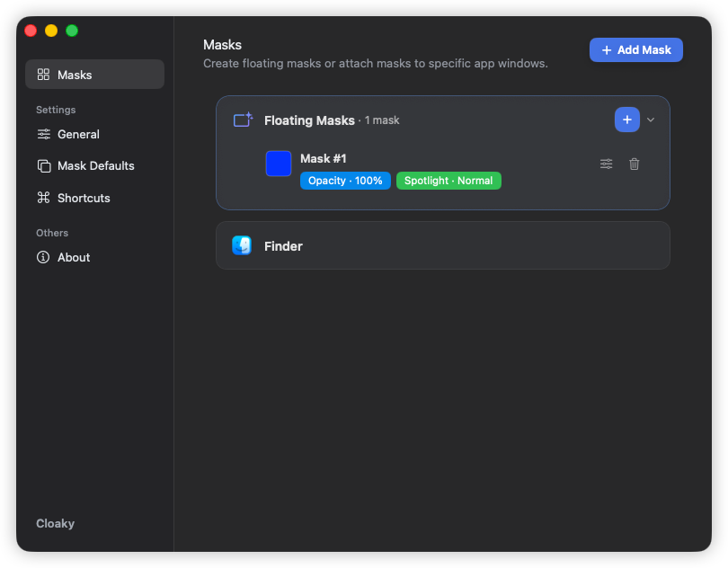Collapse the Floating Masks group chevron
Screen dimensions: 728x568
coord(651,120)
